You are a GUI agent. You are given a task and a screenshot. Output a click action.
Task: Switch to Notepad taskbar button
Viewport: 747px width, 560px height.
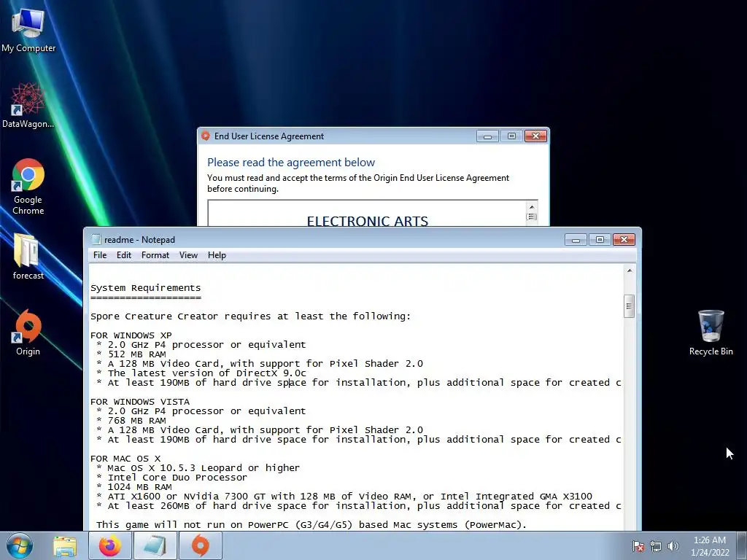click(155, 545)
